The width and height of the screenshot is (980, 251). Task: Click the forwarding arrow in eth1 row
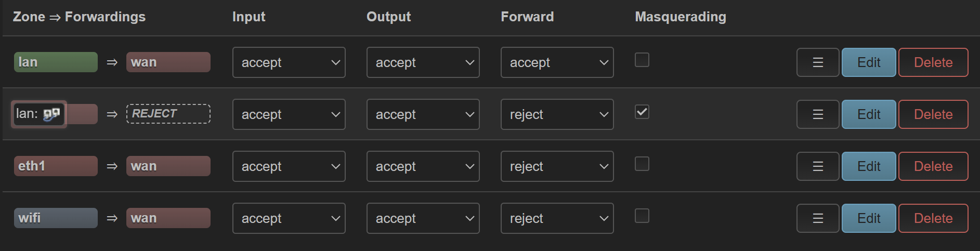(x=112, y=166)
